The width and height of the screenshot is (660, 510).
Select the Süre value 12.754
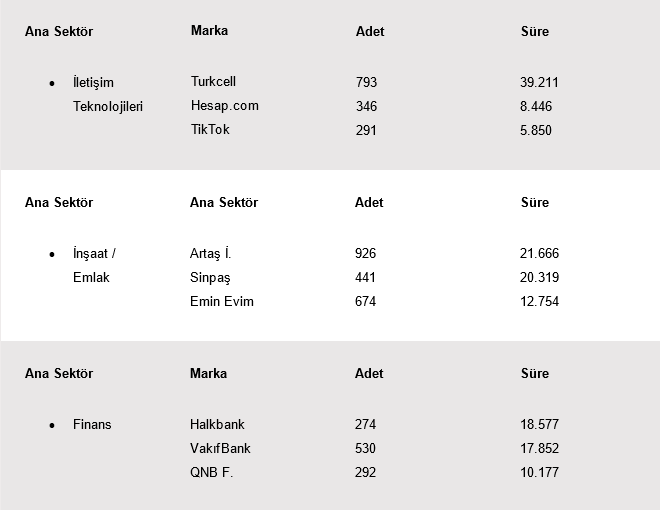click(537, 302)
